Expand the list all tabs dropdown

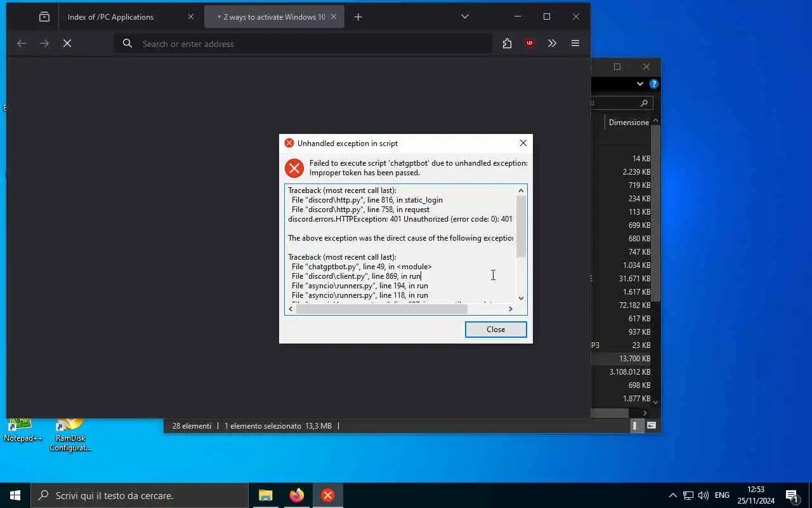tap(465, 17)
